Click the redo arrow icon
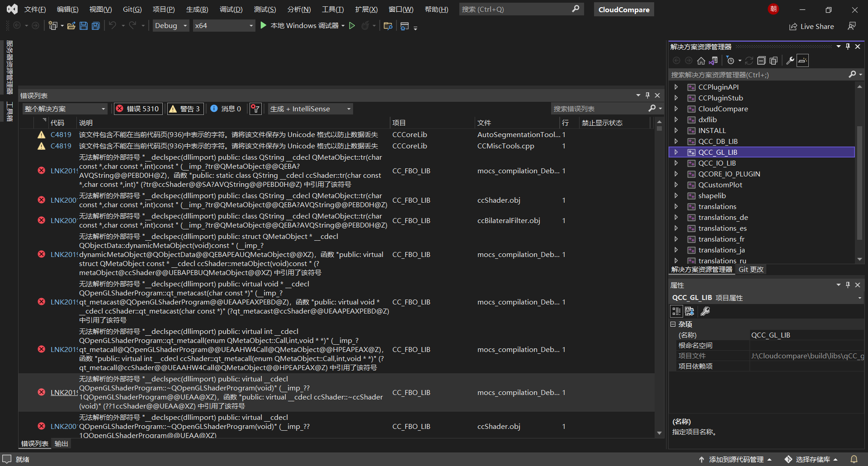The height and width of the screenshot is (466, 868). tap(132, 25)
